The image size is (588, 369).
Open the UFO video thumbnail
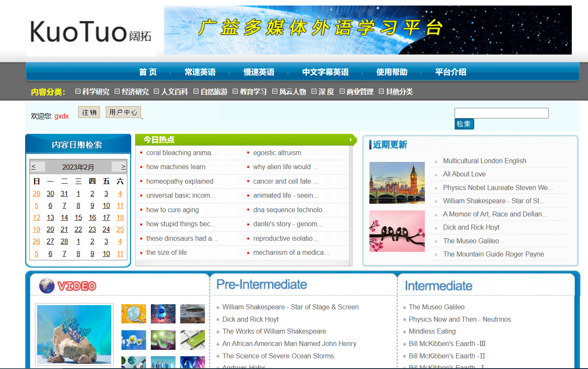192,314
